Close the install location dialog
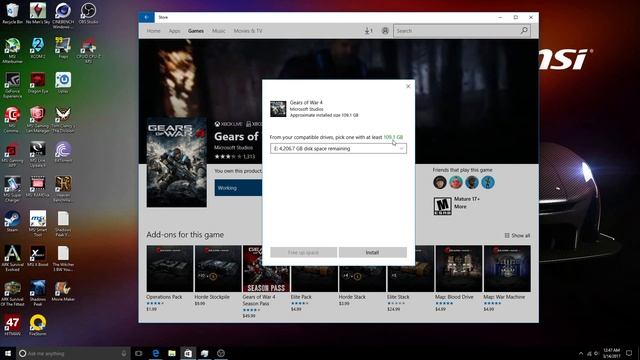 point(408,86)
